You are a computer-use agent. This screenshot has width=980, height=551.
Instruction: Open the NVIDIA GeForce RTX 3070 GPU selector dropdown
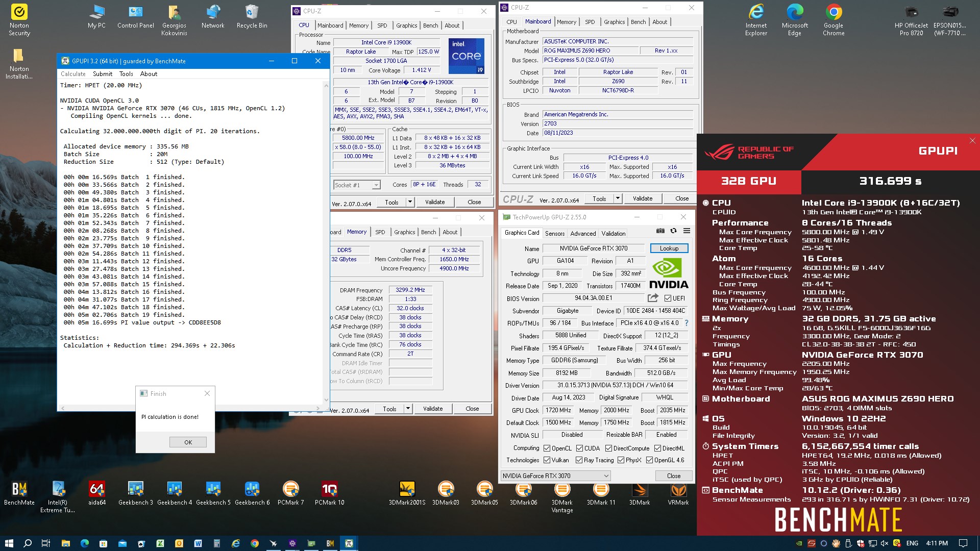tap(555, 475)
